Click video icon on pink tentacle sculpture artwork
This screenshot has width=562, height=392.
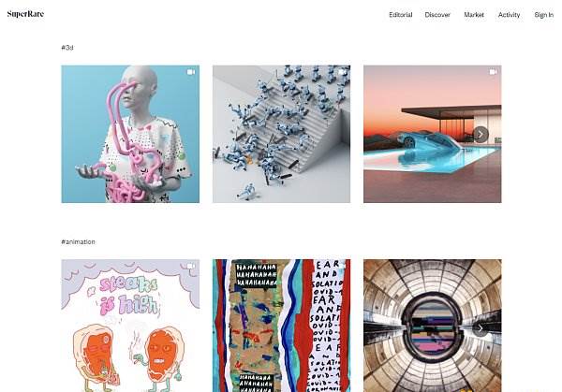click(191, 72)
